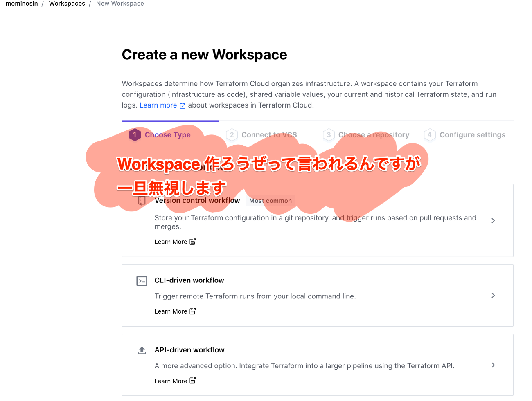Click upload icon of API-driven workflow
Image resolution: width=532 pixels, height=401 pixels.
[x=142, y=350]
